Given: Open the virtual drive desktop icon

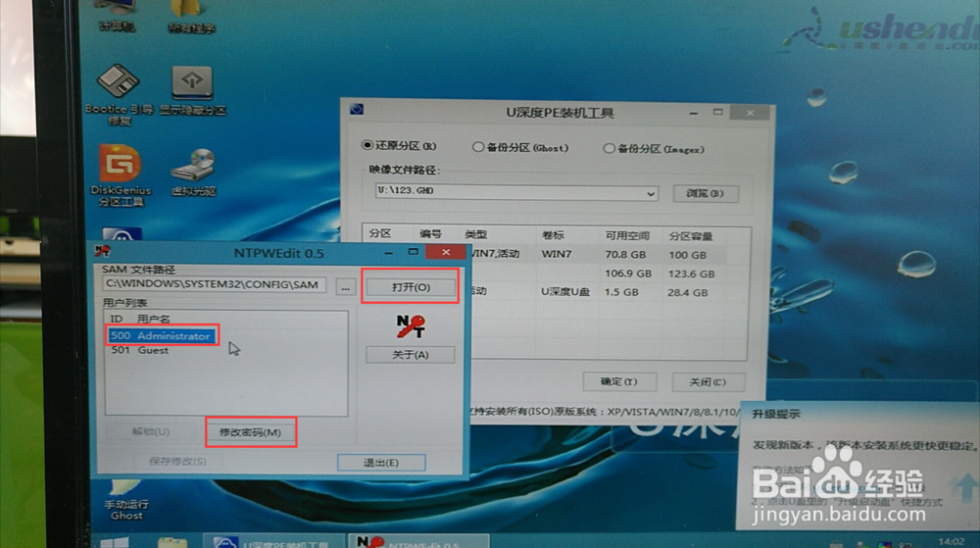Looking at the screenshot, I should click(194, 173).
